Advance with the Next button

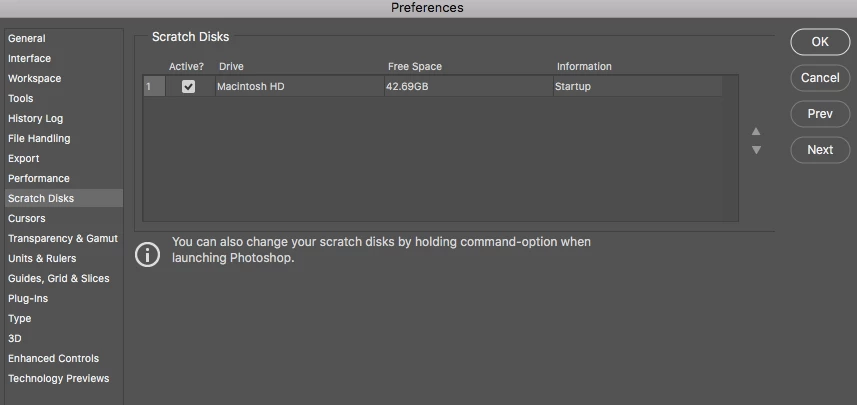(820, 150)
